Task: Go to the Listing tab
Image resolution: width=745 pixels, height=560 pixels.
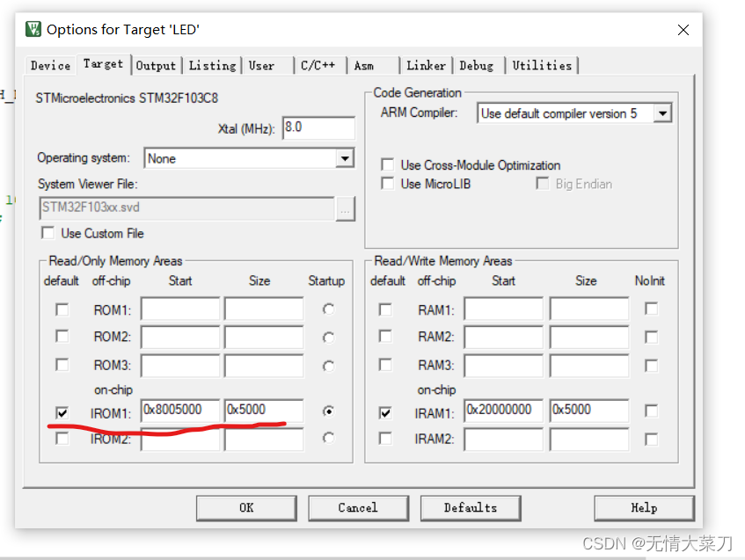Action: coord(212,66)
